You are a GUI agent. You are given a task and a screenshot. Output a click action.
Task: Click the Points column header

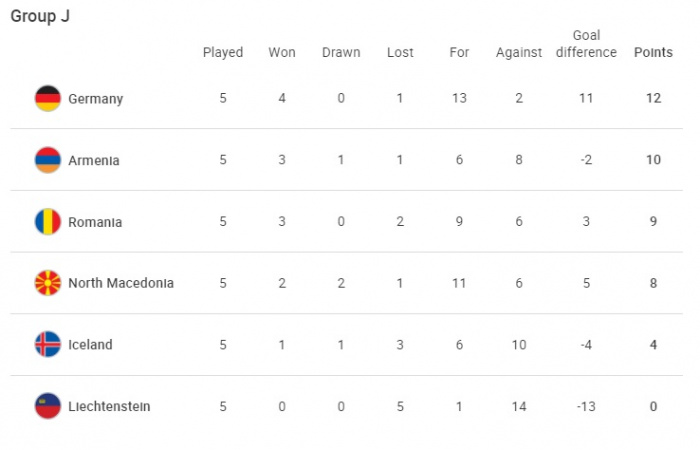(x=653, y=52)
